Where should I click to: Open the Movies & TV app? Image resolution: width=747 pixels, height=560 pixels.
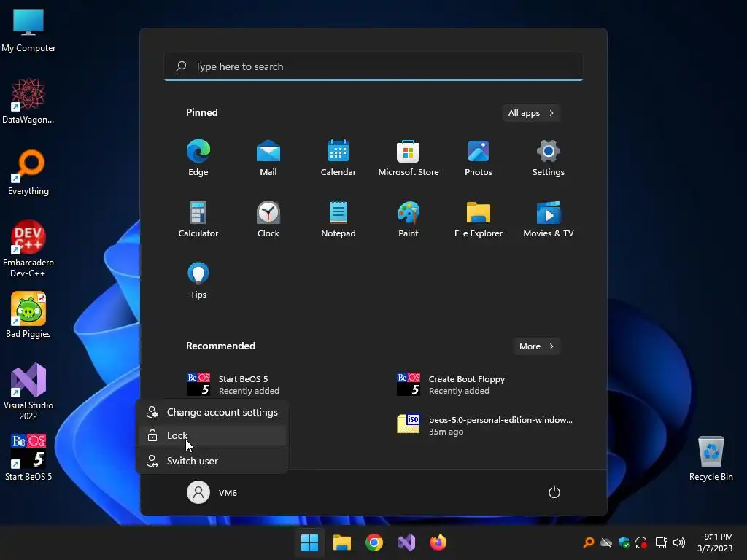coord(549,219)
